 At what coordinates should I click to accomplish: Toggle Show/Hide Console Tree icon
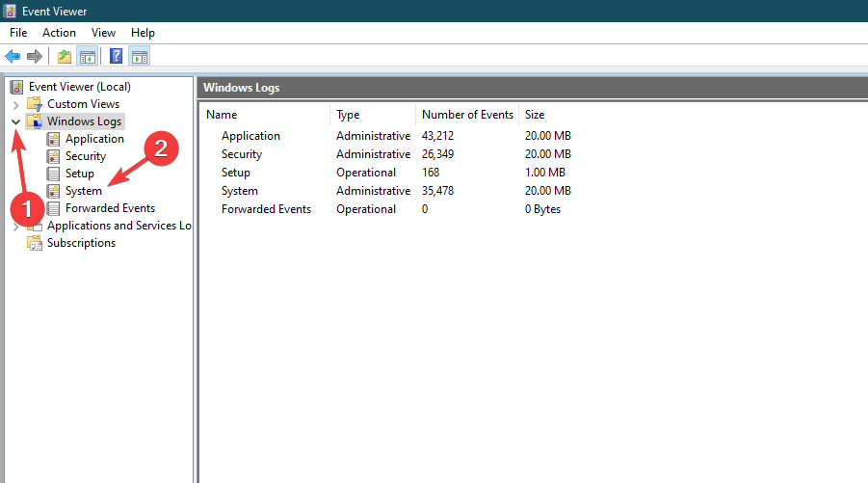tap(88, 56)
